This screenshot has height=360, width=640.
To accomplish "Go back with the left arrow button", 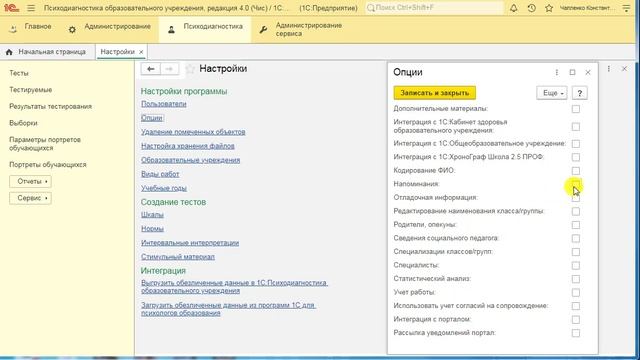I will [151, 69].
